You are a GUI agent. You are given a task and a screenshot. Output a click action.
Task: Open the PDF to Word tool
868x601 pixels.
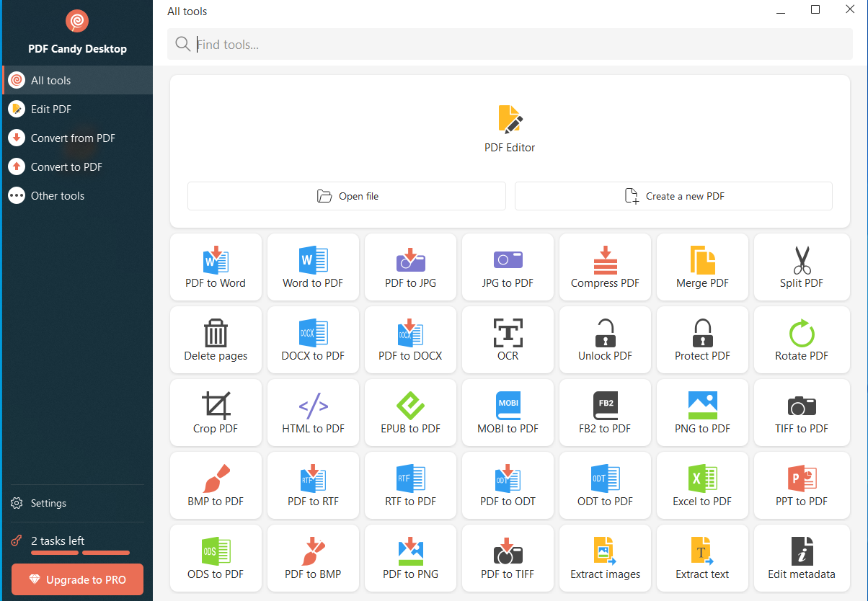(x=216, y=267)
